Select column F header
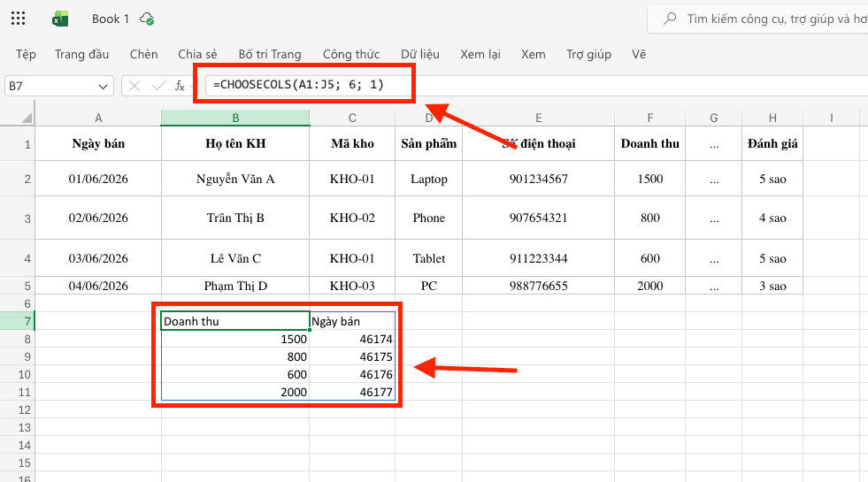868x482 pixels. (x=649, y=118)
